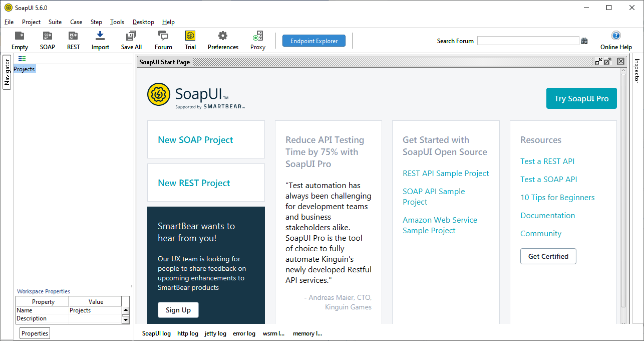Open the Project menu
Viewport: 644px width, 341px height.
(31, 22)
